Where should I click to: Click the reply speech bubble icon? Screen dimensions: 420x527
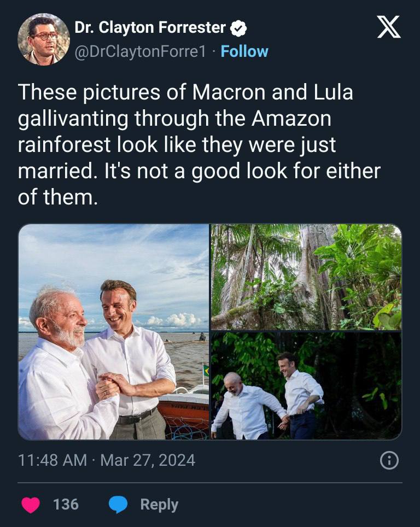tap(118, 503)
